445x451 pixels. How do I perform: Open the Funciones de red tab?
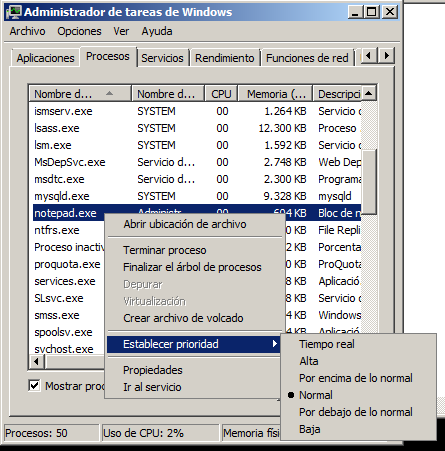pos(307,58)
